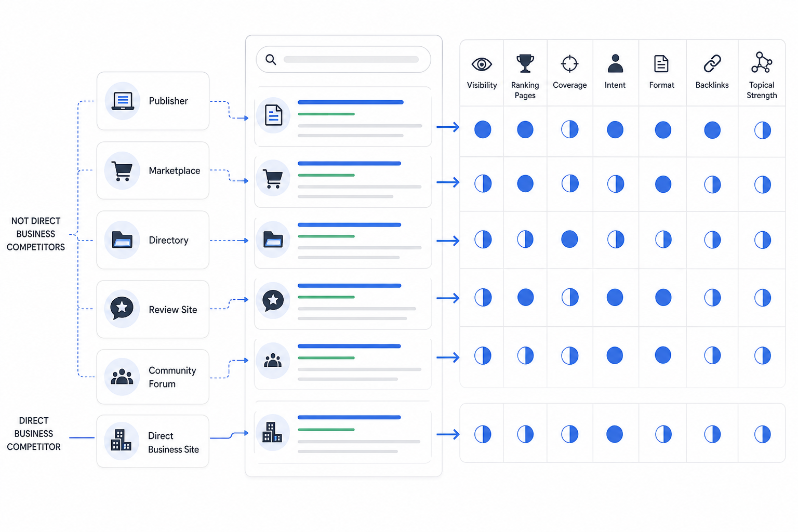Select the Community Forum card label
Viewport: 798px width, 532px height.
coord(172,377)
